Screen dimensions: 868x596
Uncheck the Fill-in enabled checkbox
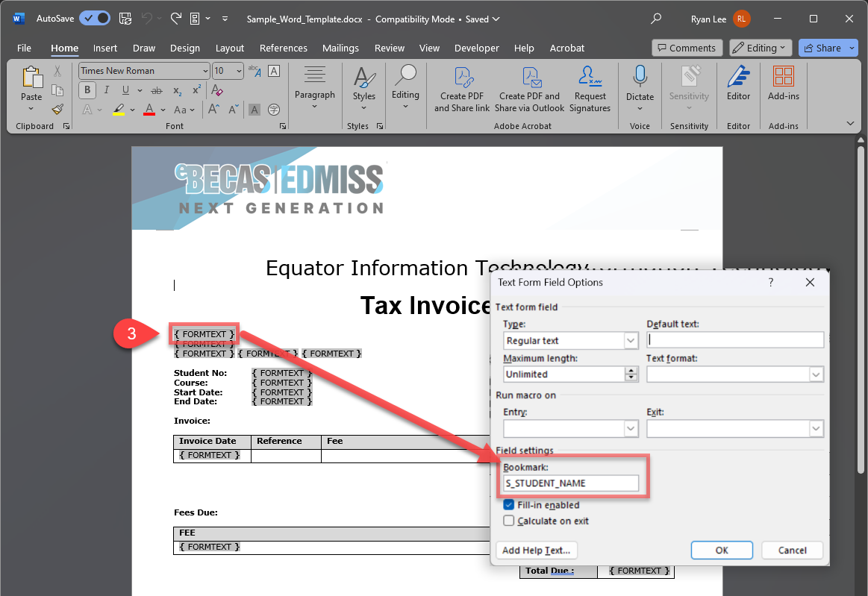(x=509, y=505)
